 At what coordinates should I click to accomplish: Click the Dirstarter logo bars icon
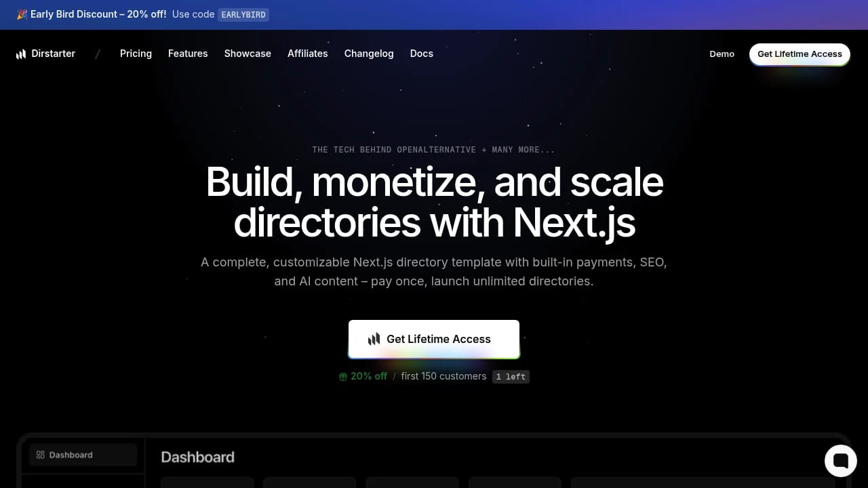coord(21,54)
